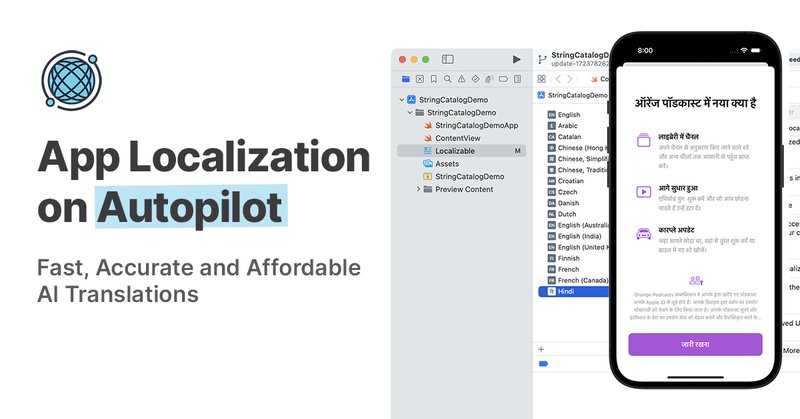Screen dimensions: 800x419
Task: Open the Find navigator magnifier icon
Action: click(x=447, y=79)
